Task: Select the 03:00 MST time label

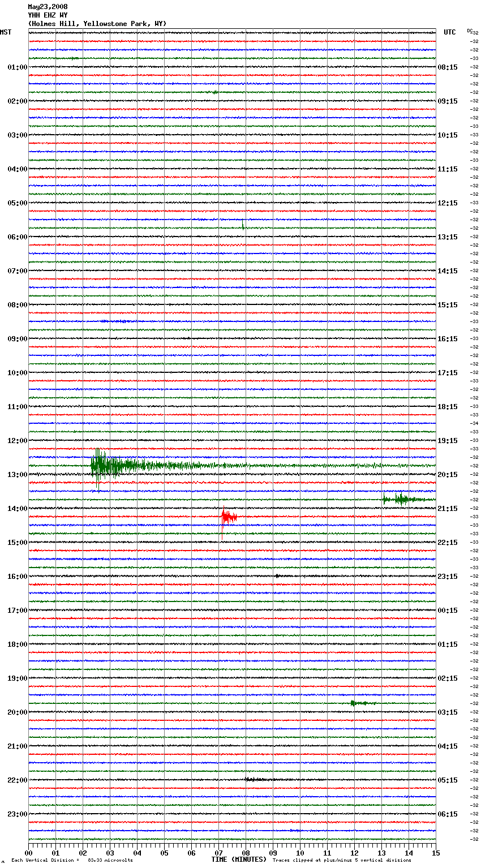Action: (x=18, y=135)
